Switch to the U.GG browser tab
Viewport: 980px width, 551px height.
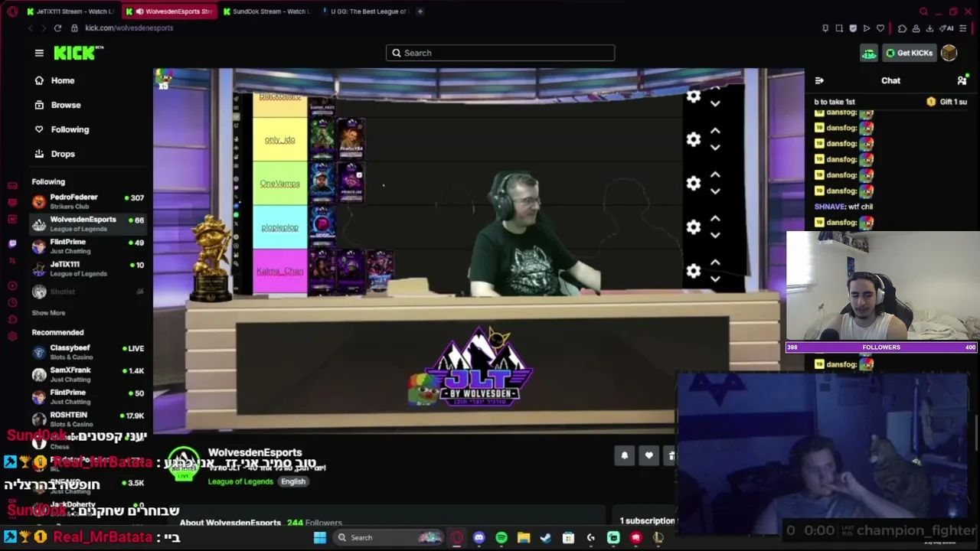pyautogui.click(x=365, y=11)
